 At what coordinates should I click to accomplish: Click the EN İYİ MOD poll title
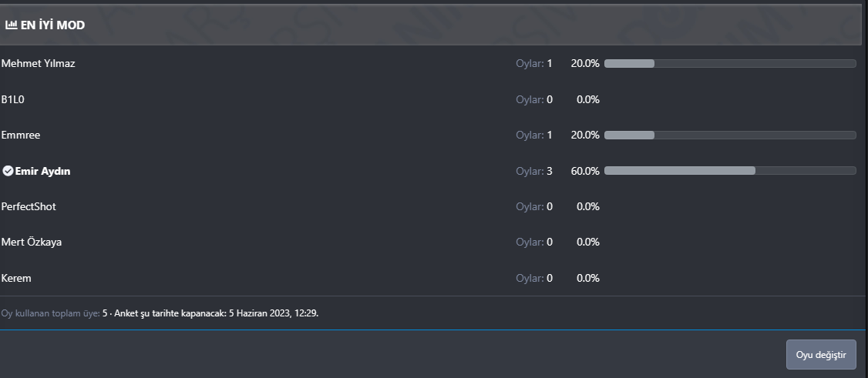click(52, 25)
